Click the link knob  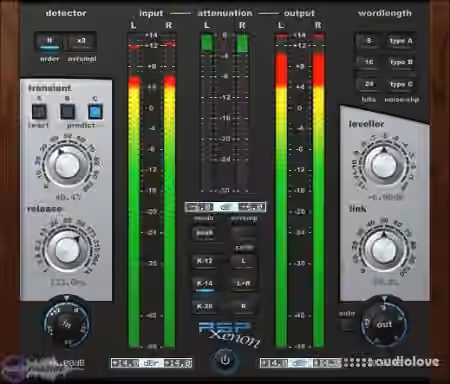coord(383,250)
